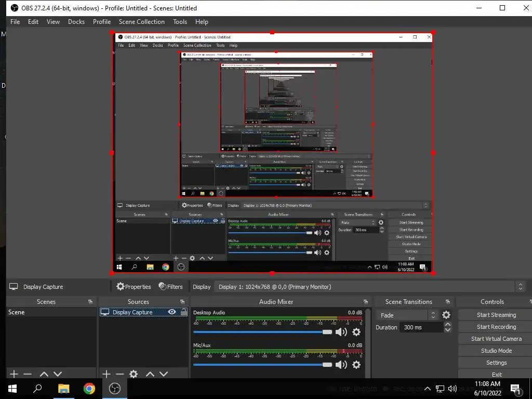532x399 pixels.
Task: Open the Profile menu
Action: pyautogui.click(x=102, y=22)
